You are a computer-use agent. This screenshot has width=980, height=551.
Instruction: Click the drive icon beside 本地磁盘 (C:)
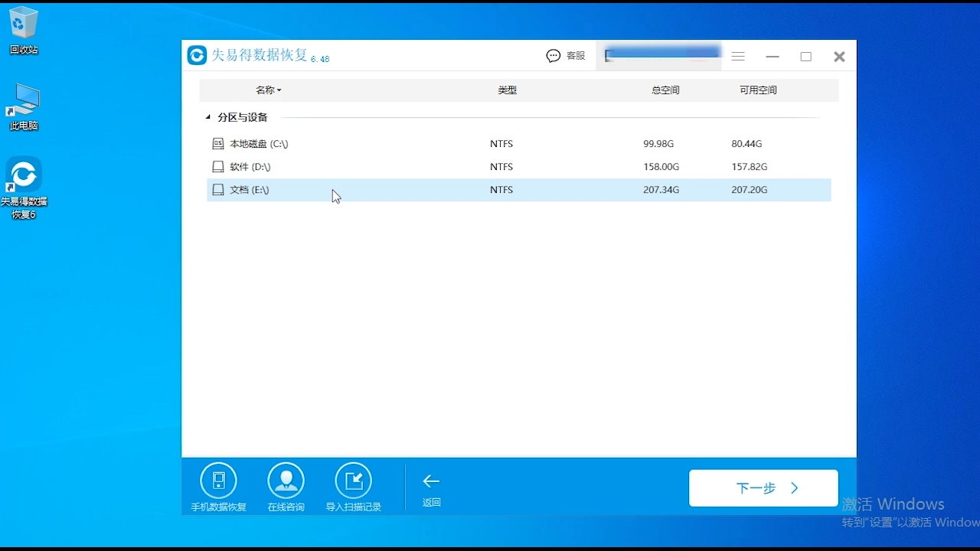(217, 143)
